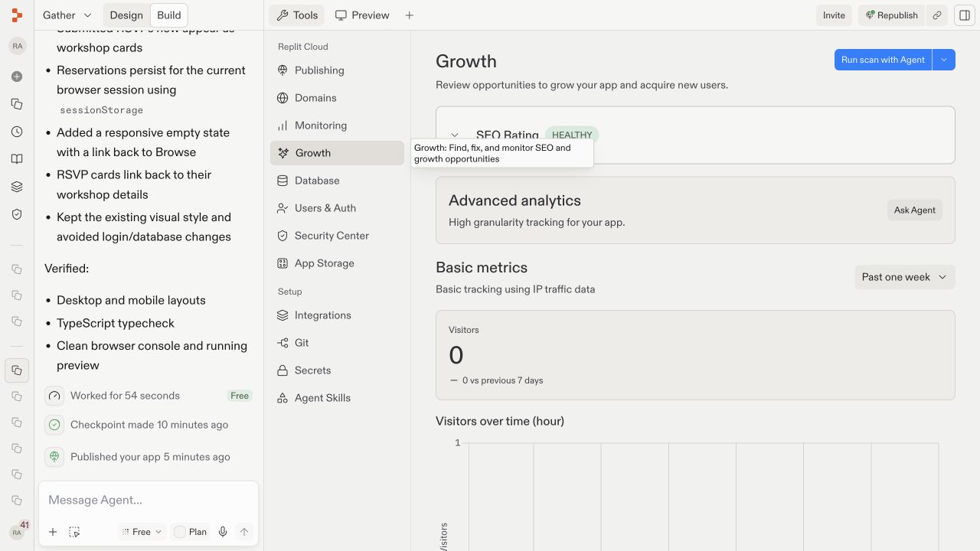Click in the Message Agent input field
980x551 pixels.
pos(149,500)
